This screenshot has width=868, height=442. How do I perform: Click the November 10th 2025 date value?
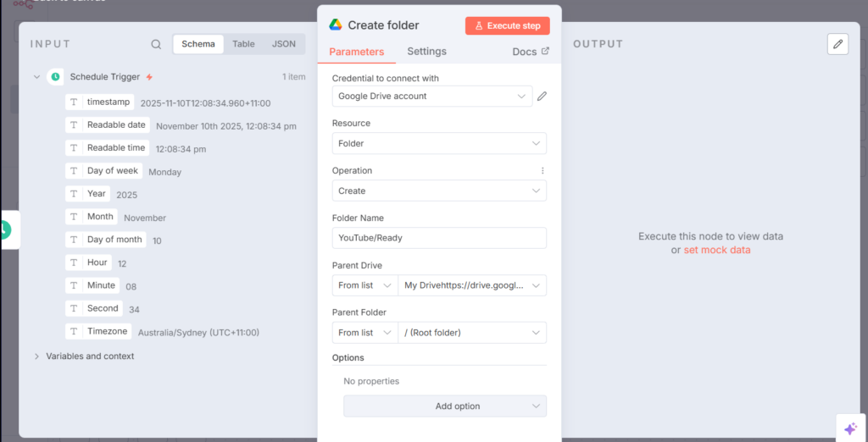226,126
